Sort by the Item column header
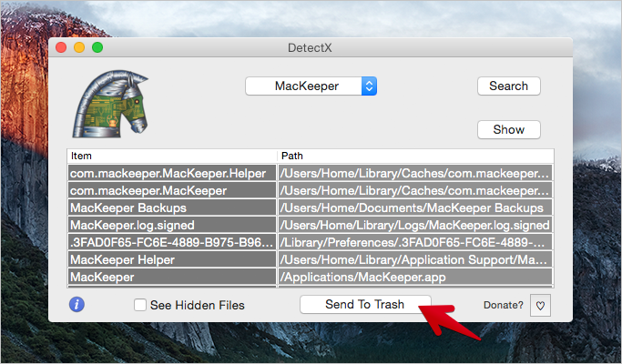The width and height of the screenshot is (622, 364). pyautogui.click(x=172, y=156)
